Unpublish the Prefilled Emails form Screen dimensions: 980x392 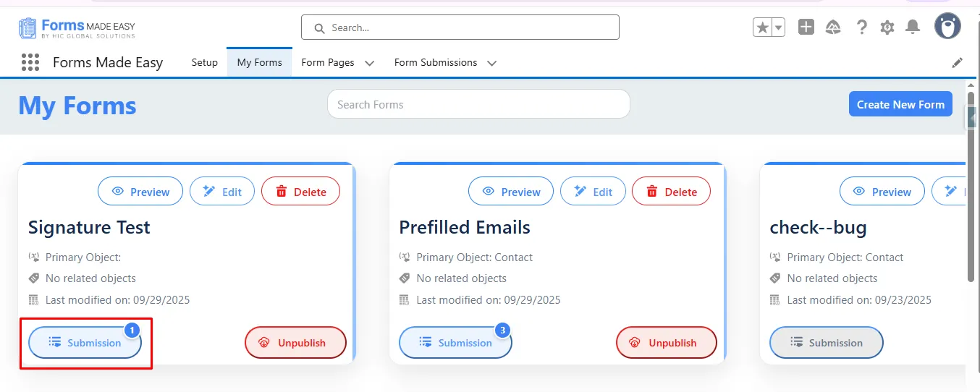pyautogui.click(x=666, y=343)
